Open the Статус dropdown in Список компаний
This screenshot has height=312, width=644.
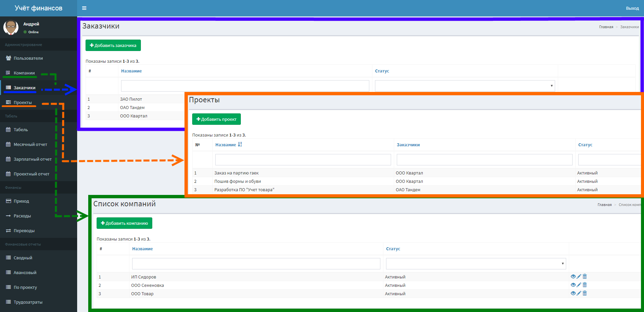click(476, 264)
